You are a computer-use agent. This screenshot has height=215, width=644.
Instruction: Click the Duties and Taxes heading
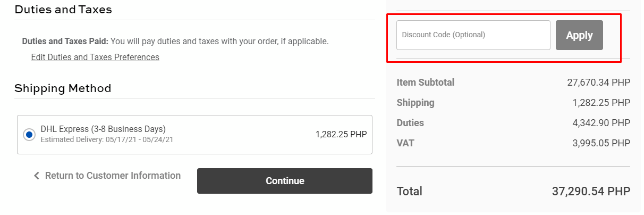pos(63,10)
